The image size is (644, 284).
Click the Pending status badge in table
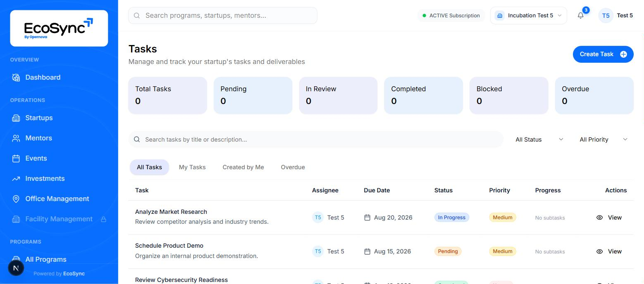click(x=448, y=251)
